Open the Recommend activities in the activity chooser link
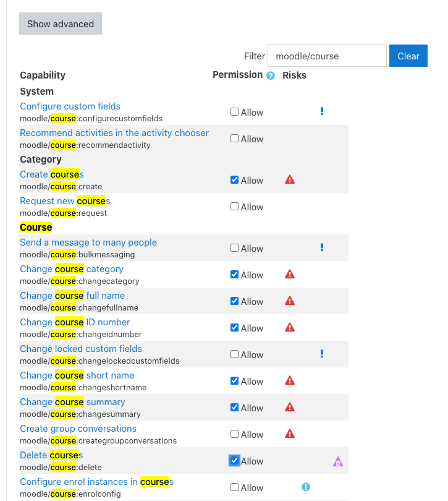Viewport: 448px width, 501px height. tap(114, 132)
